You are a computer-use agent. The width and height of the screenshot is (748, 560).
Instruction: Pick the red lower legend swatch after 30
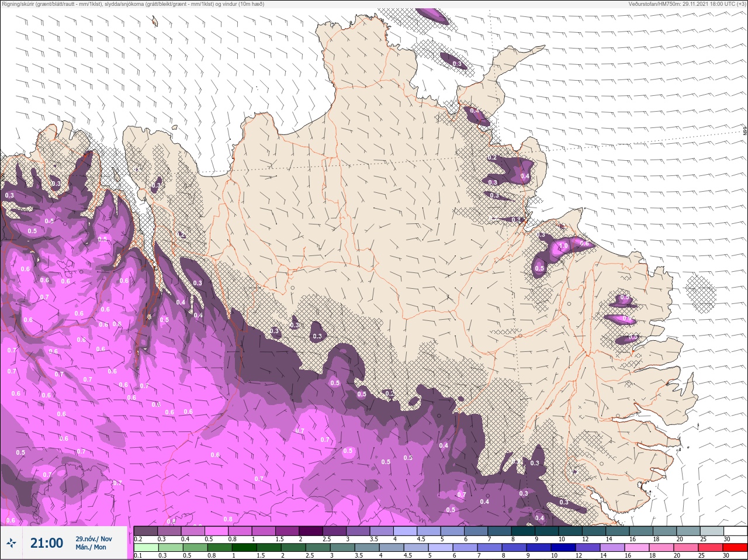tap(735, 547)
